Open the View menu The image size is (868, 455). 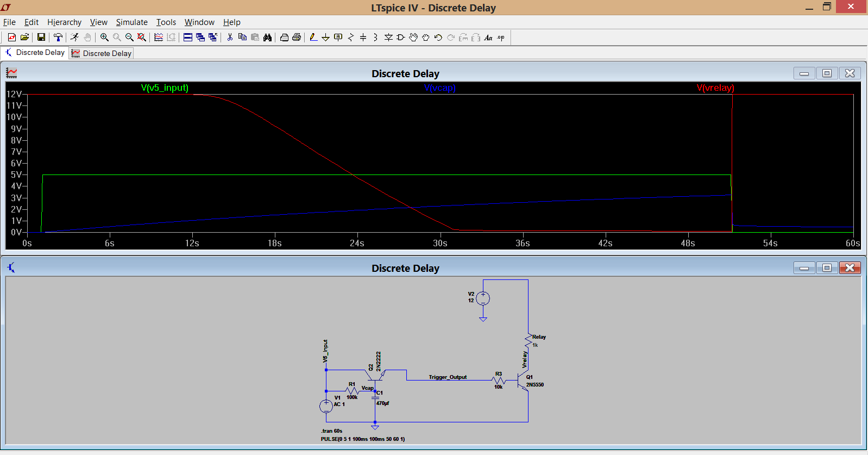point(98,22)
